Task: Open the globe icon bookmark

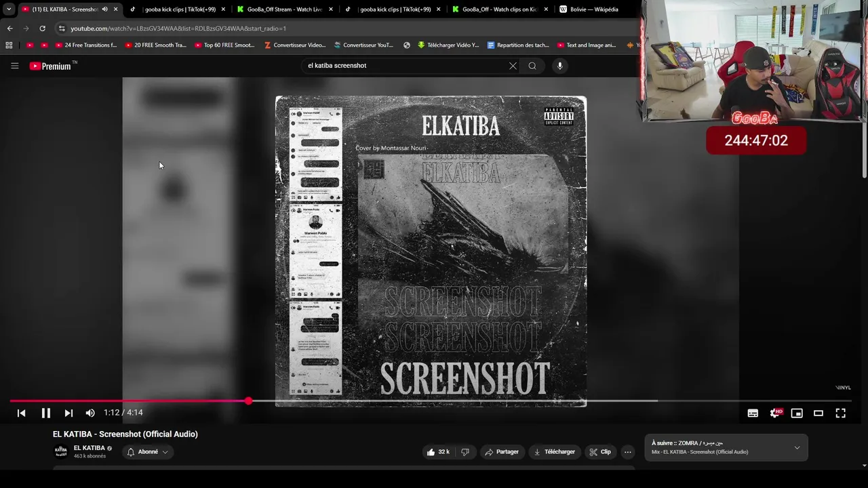Action: point(407,45)
